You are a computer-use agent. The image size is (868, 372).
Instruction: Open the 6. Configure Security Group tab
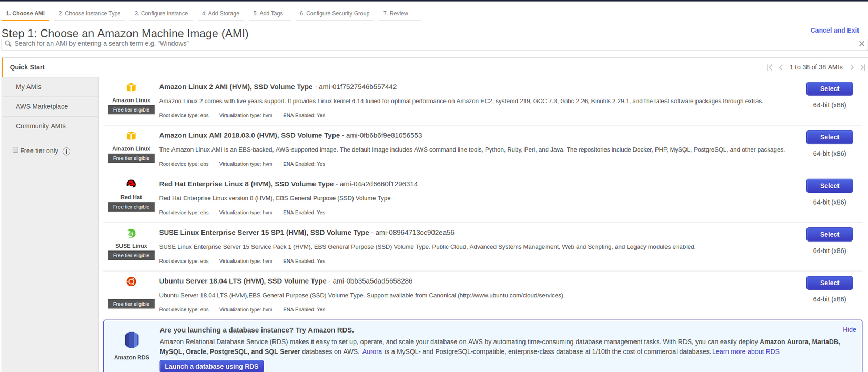click(335, 14)
